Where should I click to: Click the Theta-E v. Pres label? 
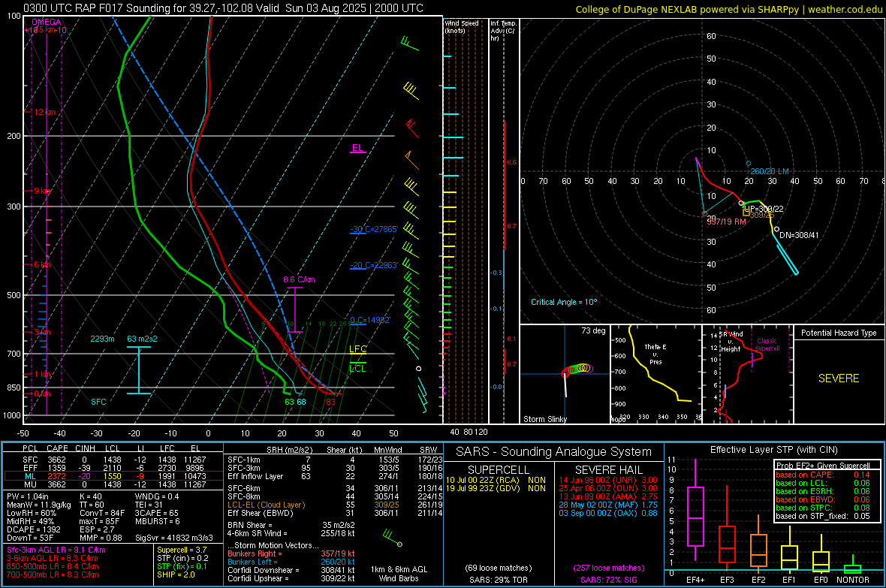(655, 354)
